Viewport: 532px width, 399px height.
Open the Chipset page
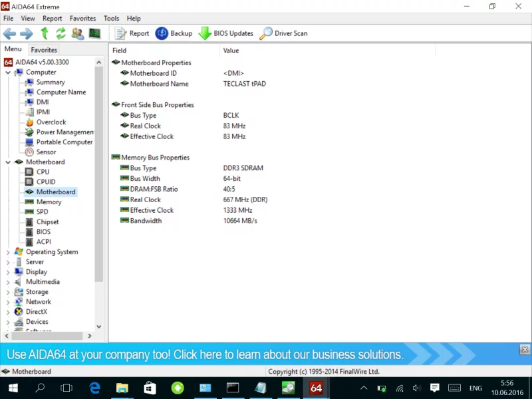pos(47,222)
